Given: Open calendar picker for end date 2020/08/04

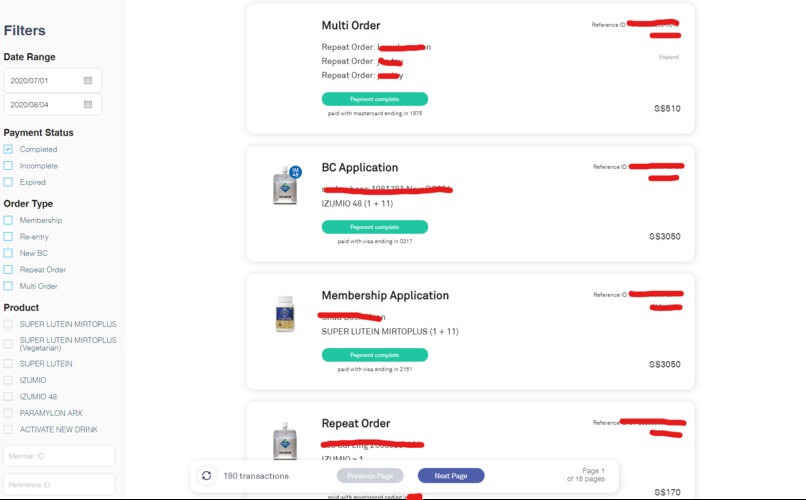Looking at the screenshot, I should [x=88, y=104].
